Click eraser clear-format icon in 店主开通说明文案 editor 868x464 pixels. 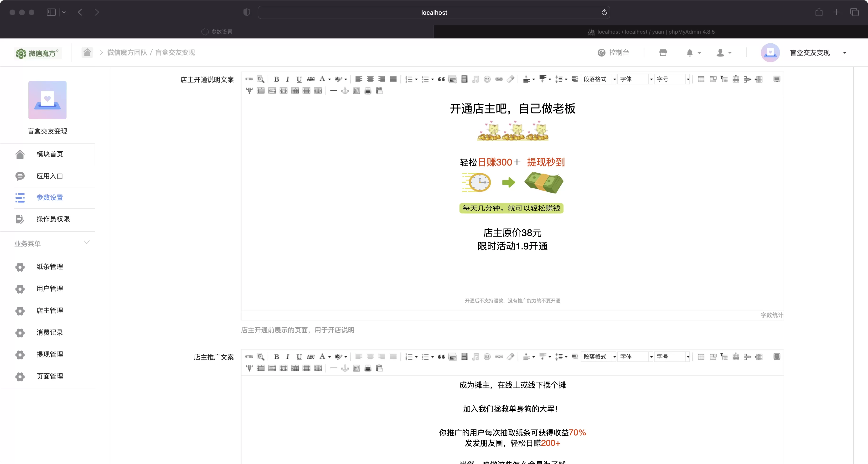511,79
